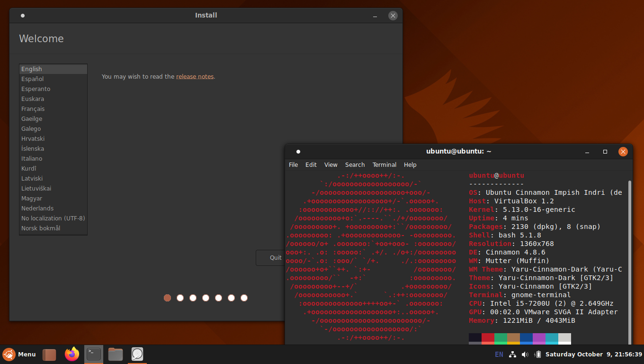Open the release notes link
This screenshot has height=364, width=644.
(195, 77)
